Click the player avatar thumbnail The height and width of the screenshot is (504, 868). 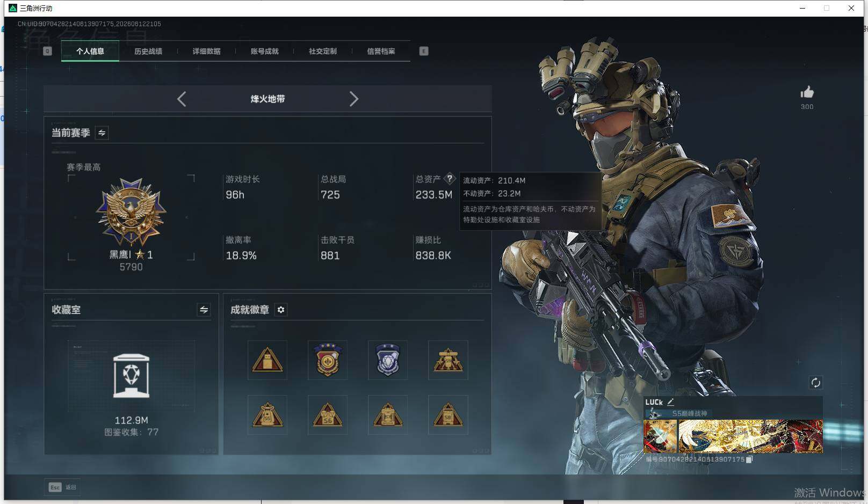660,436
